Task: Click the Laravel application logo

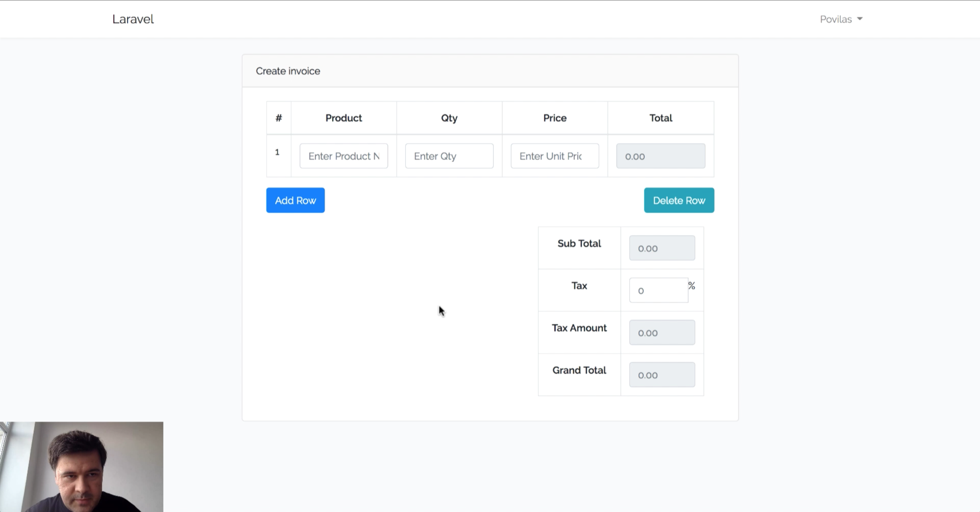Action: (x=133, y=19)
